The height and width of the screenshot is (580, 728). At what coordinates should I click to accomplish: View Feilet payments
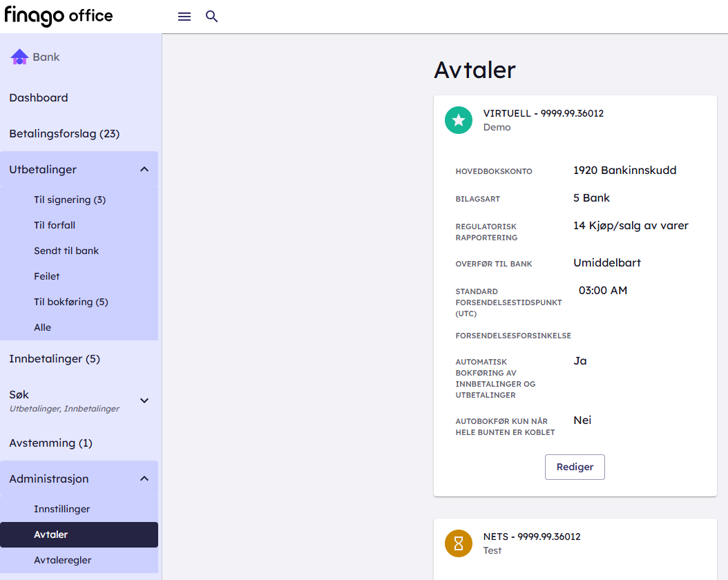pyautogui.click(x=47, y=276)
